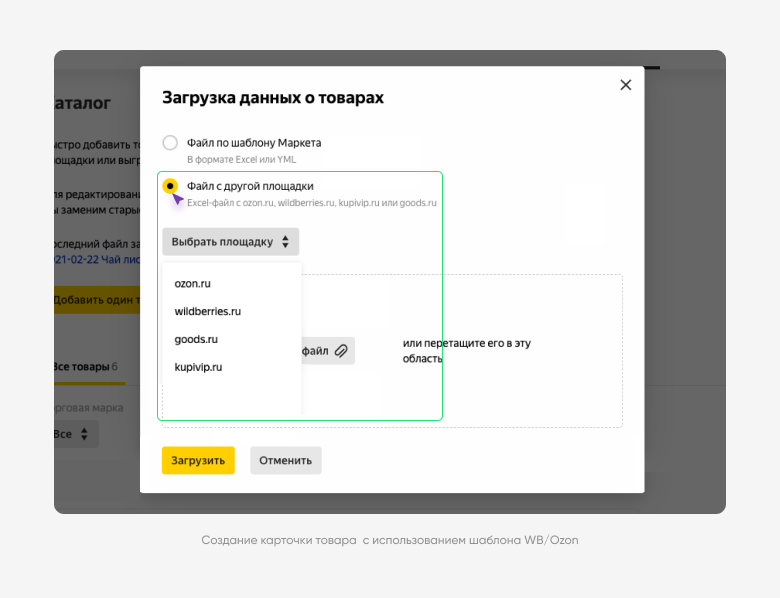Click the caption "Создание карточки товара с использованием шаблона WB/Ozon"
This screenshot has width=780, height=598.
(390, 540)
